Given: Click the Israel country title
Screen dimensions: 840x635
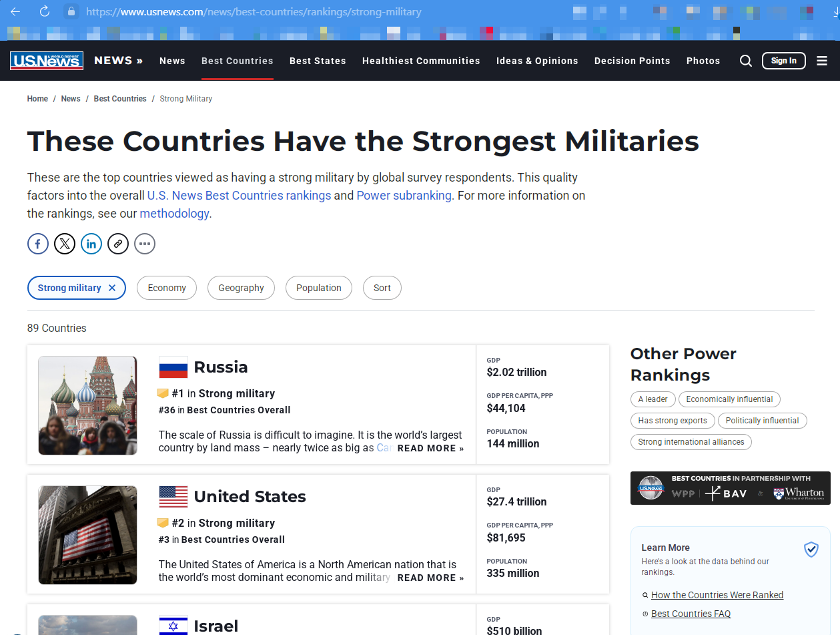Looking at the screenshot, I should point(216,626).
